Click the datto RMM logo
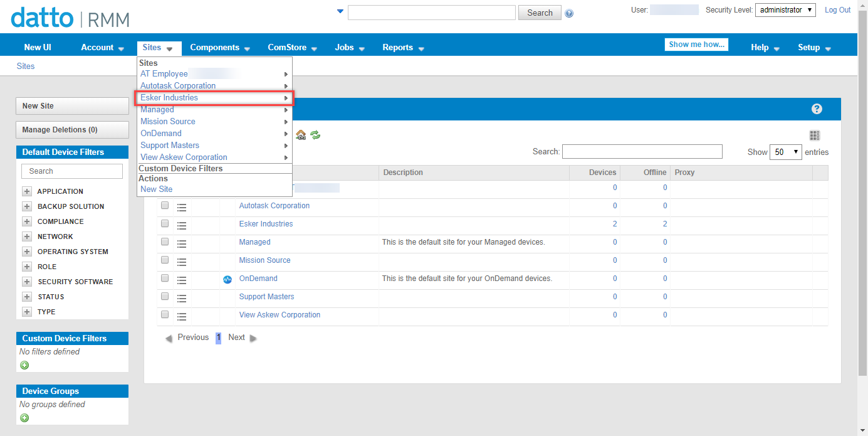Screen dimensions: 868x436 click(x=70, y=18)
